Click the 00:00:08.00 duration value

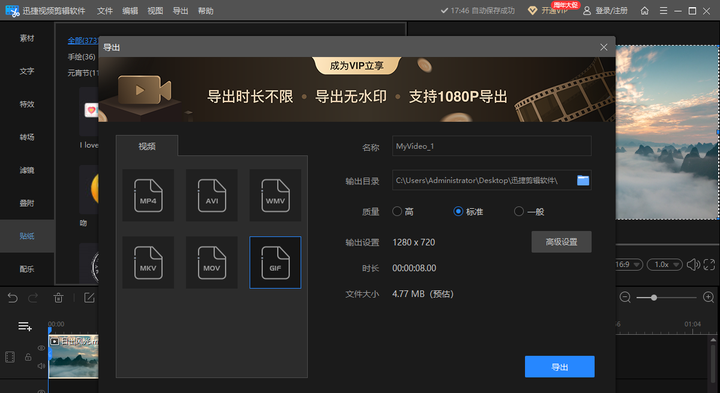[414, 268]
